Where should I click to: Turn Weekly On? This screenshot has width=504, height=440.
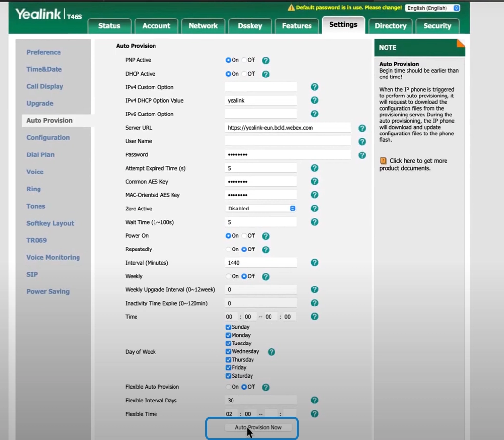pos(228,276)
